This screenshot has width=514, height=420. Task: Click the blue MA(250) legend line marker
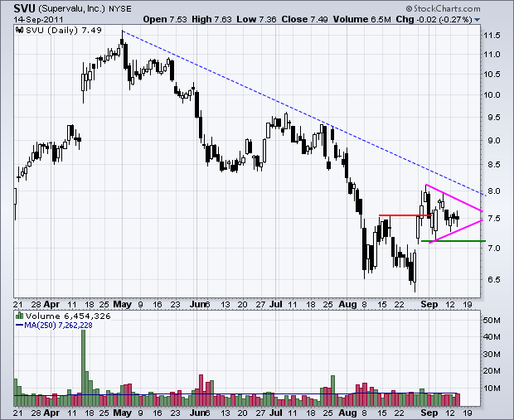coord(19,326)
